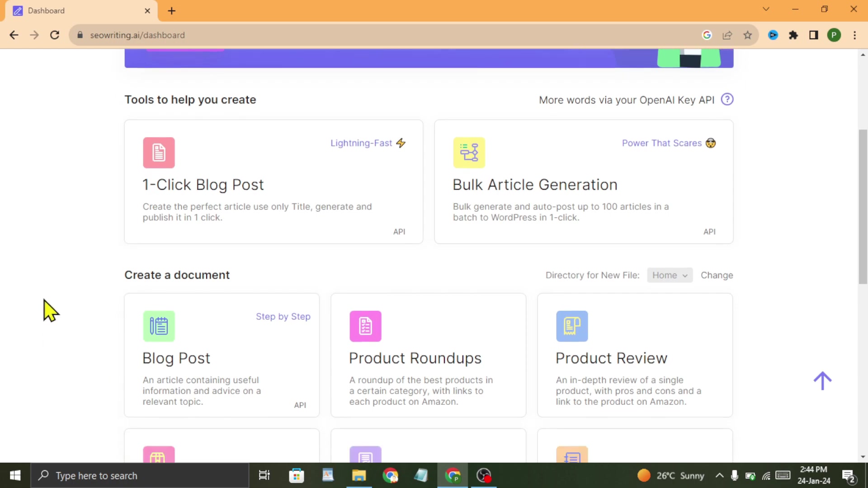
Task: Open the Product Roundups card title
Action: pos(415,358)
